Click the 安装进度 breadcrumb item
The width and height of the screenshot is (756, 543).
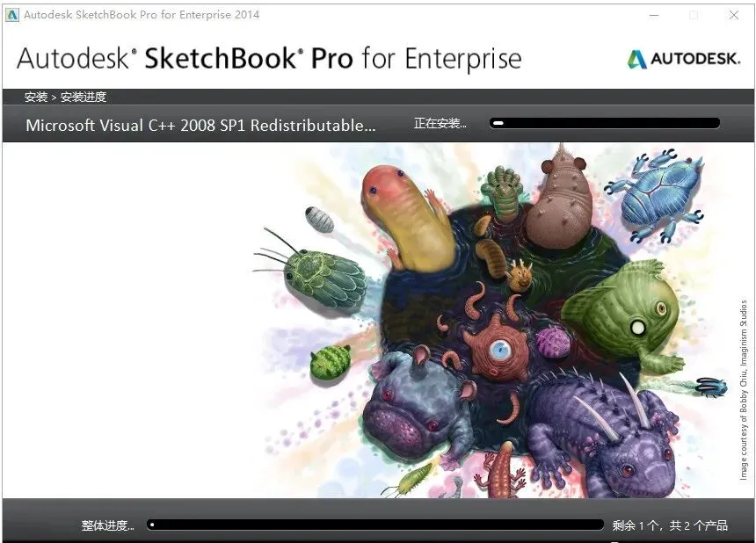pyautogui.click(x=84, y=97)
